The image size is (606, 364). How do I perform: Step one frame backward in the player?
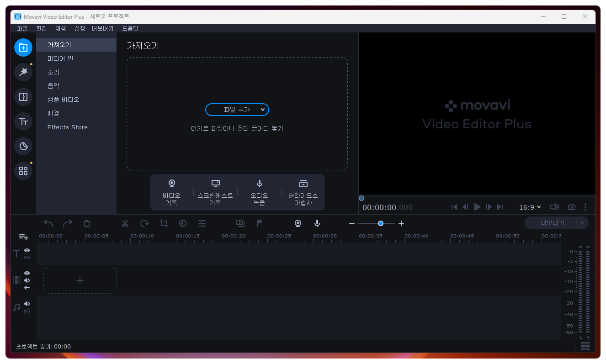coord(465,207)
